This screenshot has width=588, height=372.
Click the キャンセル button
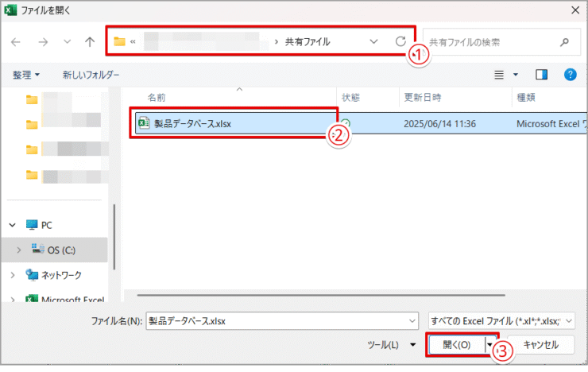pos(541,345)
